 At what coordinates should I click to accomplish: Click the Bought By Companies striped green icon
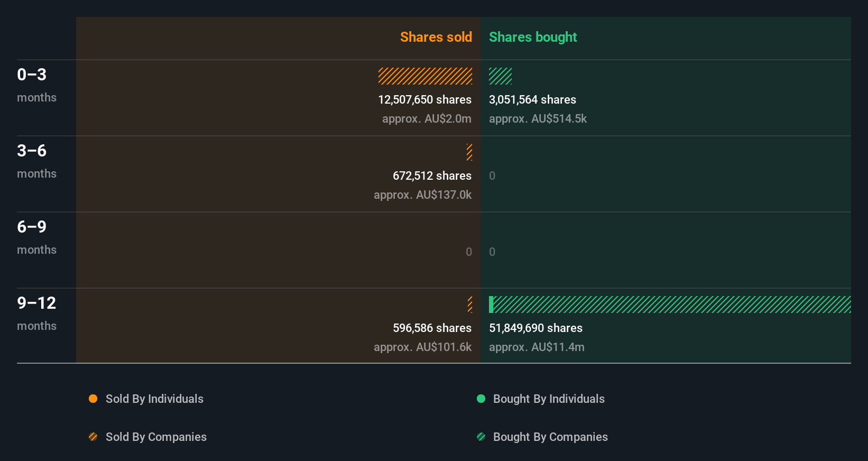pos(481,437)
